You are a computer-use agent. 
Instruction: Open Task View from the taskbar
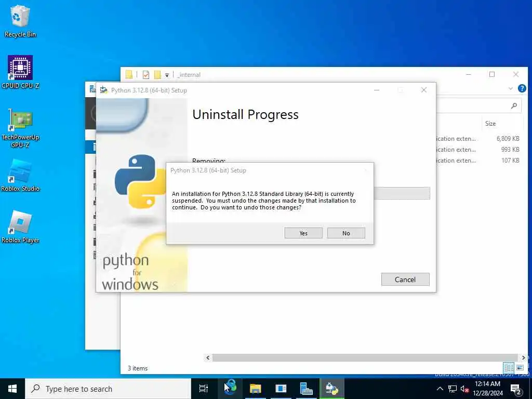(x=204, y=389)
